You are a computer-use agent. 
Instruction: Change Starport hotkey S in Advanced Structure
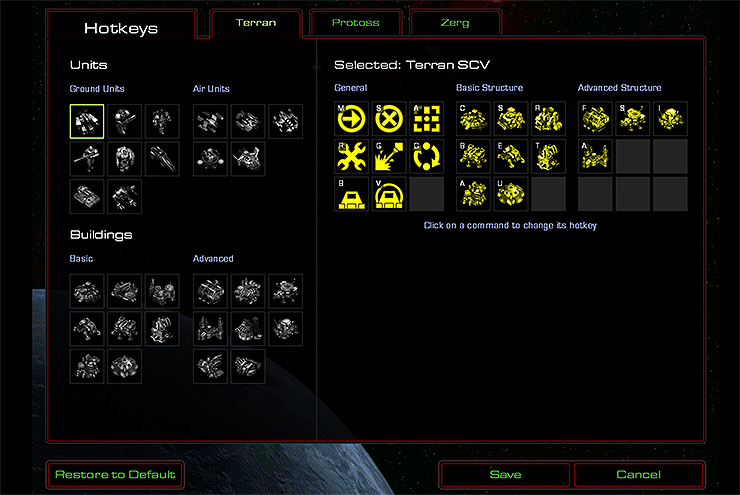[633, 118]
